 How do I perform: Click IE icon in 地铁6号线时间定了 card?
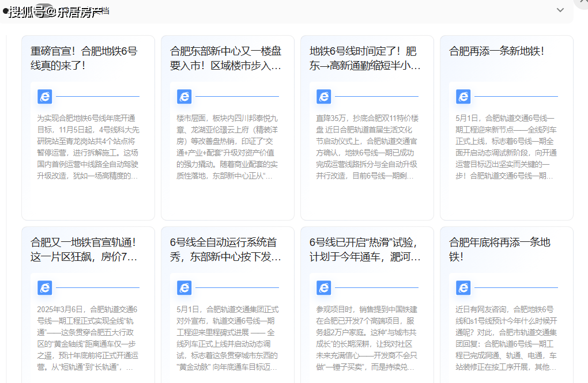pyautogui.click(x=324, y=96)
